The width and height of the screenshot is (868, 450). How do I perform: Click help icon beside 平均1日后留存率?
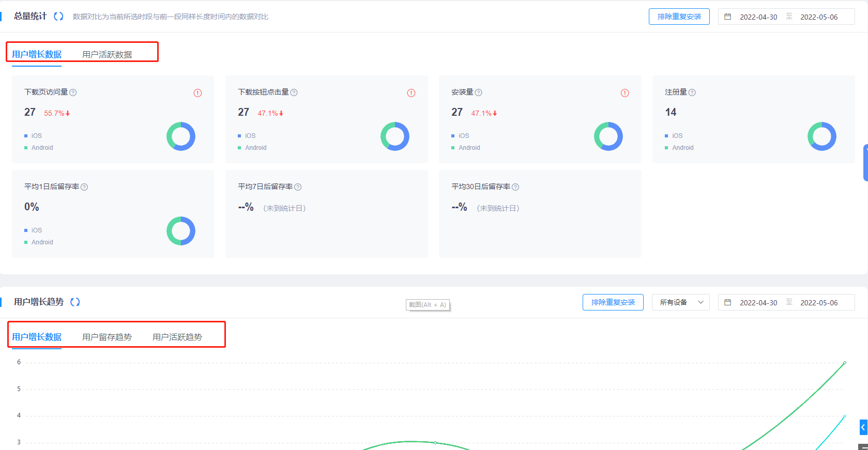[84, 187]
